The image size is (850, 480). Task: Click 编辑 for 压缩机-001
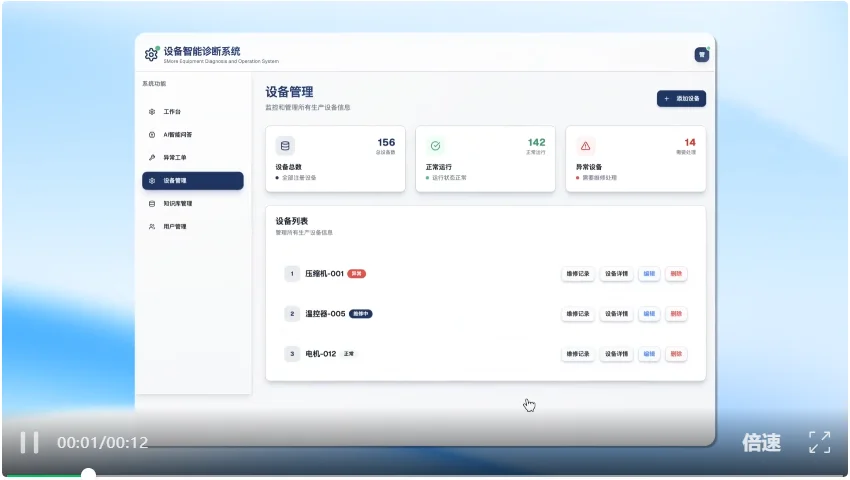click(x=649, y=273)
